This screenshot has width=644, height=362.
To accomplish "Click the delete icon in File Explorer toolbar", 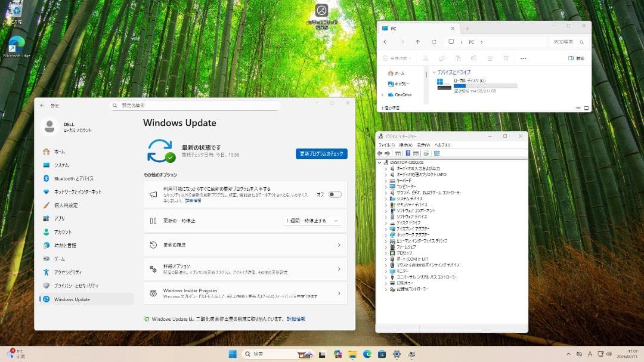I will pyautogui.click(x=505, y=58).
